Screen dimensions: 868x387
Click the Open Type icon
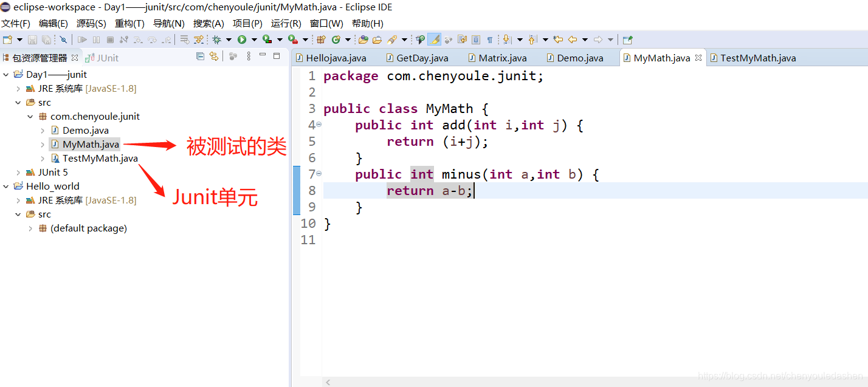[x=363, y=39]
